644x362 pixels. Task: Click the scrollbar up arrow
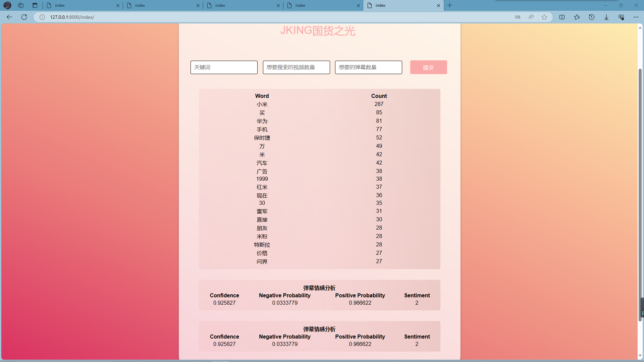(x=640, y=27)
